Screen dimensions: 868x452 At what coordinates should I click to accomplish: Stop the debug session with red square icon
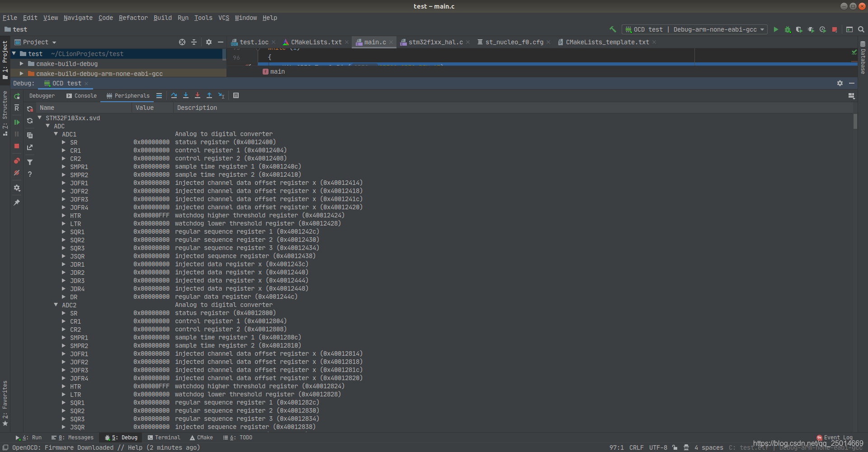coord(17,146)
